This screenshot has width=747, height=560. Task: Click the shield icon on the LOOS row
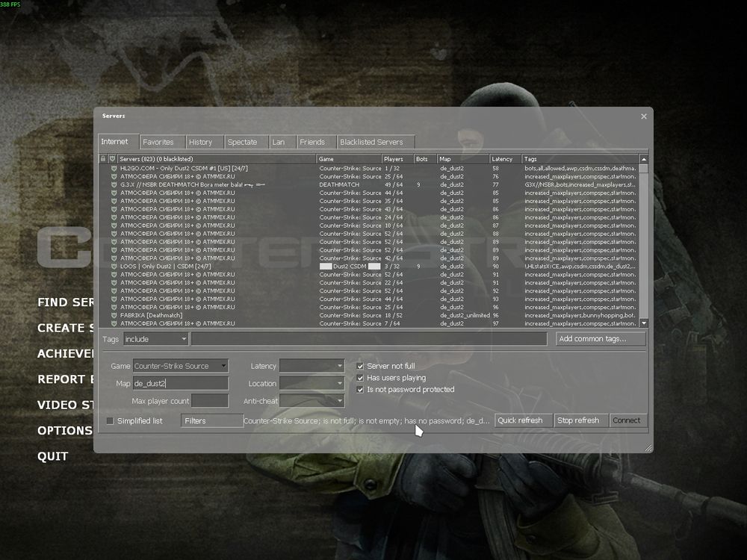click(114, 267)
